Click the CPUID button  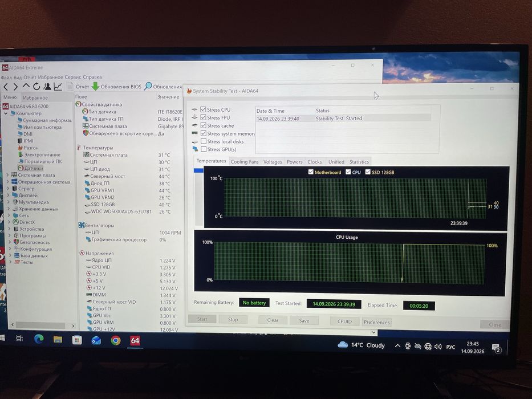tap(344, 321)
